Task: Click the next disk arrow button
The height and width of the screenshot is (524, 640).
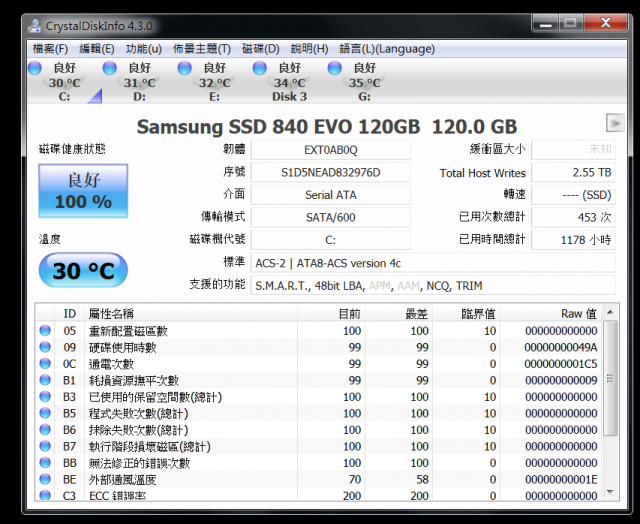Action: [x=615, y=122]
